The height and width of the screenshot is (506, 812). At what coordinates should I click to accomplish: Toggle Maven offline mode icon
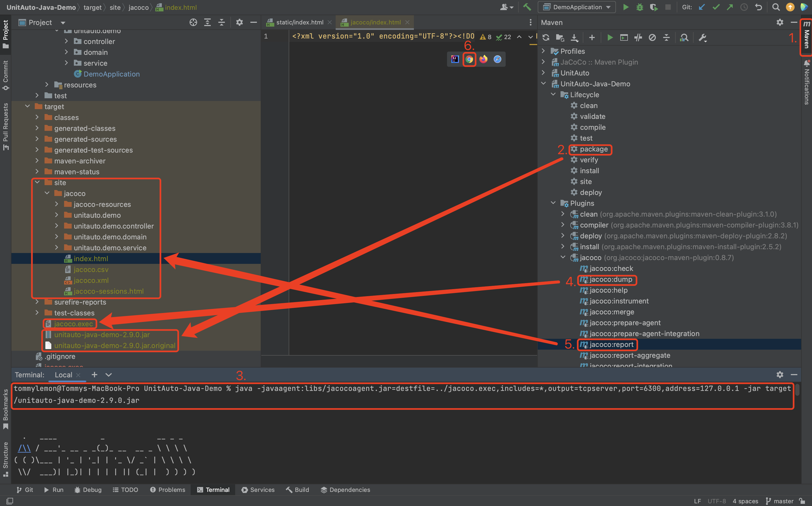point(638,37)
